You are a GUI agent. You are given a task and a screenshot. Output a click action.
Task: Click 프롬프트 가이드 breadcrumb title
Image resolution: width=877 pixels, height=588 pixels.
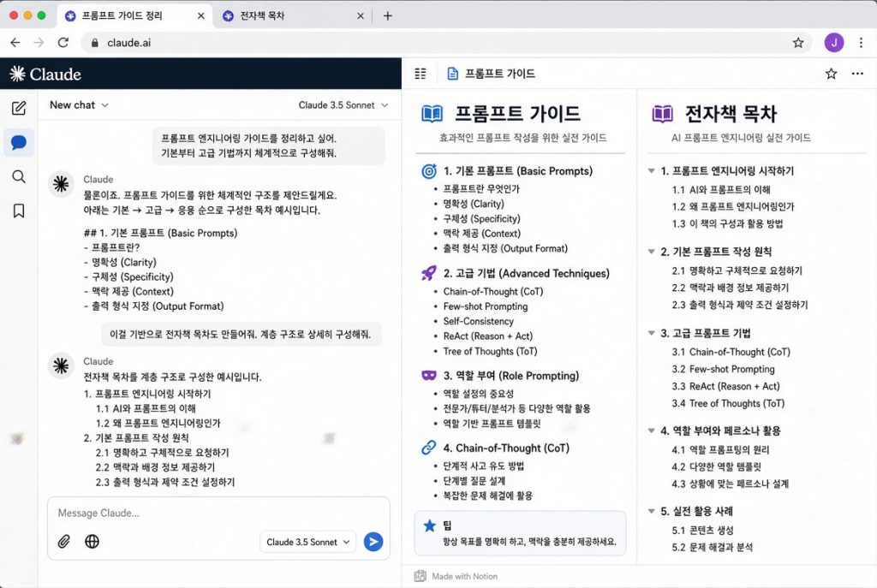[500, 74]
